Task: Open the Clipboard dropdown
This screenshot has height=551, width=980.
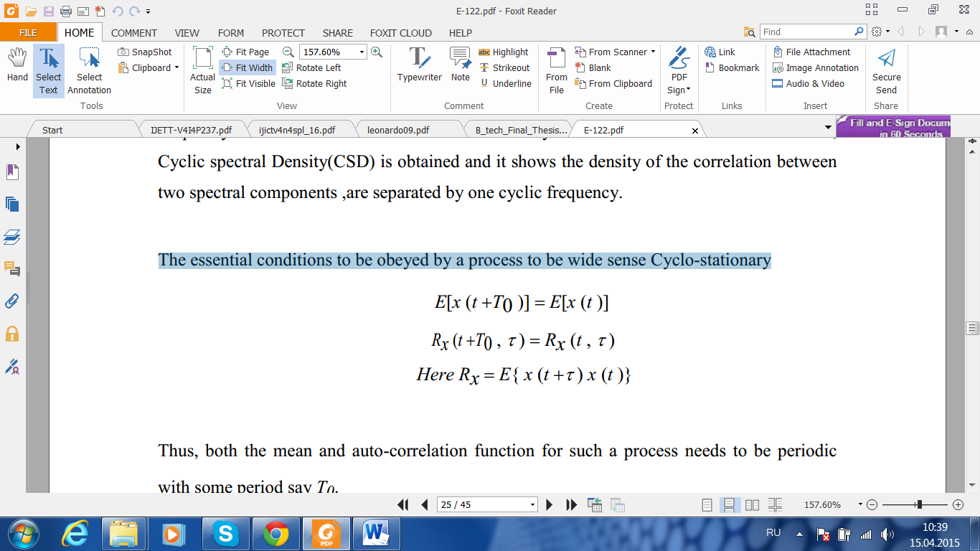Action: coord(149,67)
